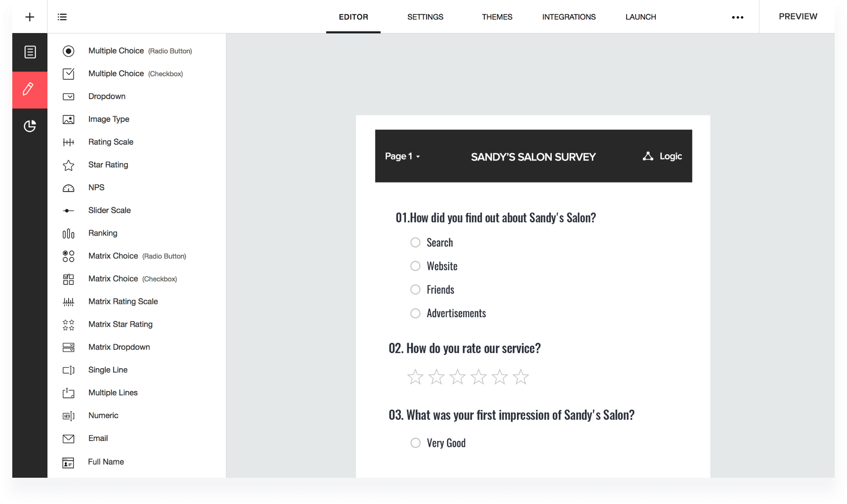Select the Ranking question type icon
This screenshot has height=504, width=847.
(x=68, y=233)
